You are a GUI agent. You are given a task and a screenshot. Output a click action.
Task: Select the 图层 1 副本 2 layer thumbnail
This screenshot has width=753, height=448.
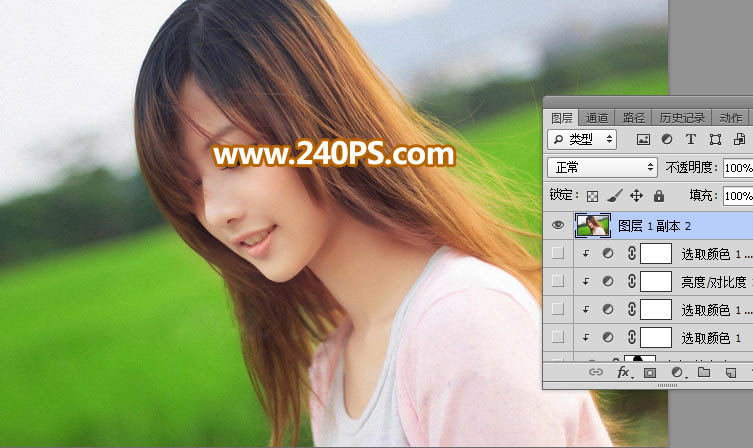click(593, 226)
